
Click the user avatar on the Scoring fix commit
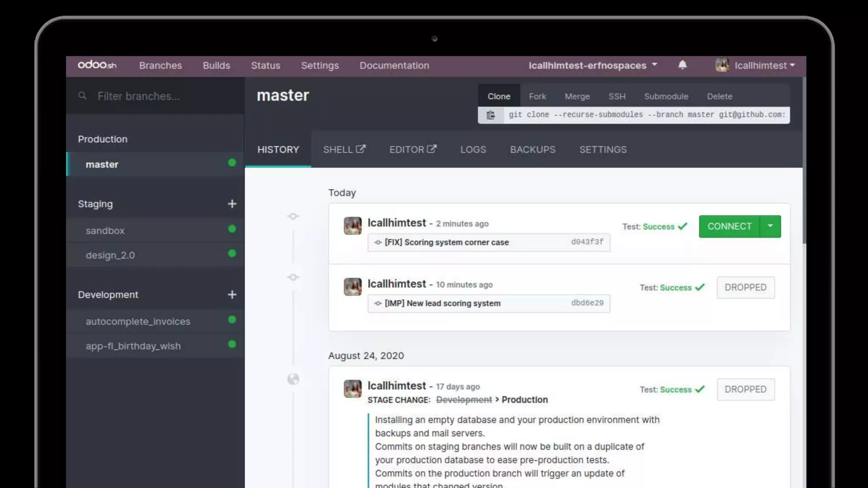(x=352, y=226)
